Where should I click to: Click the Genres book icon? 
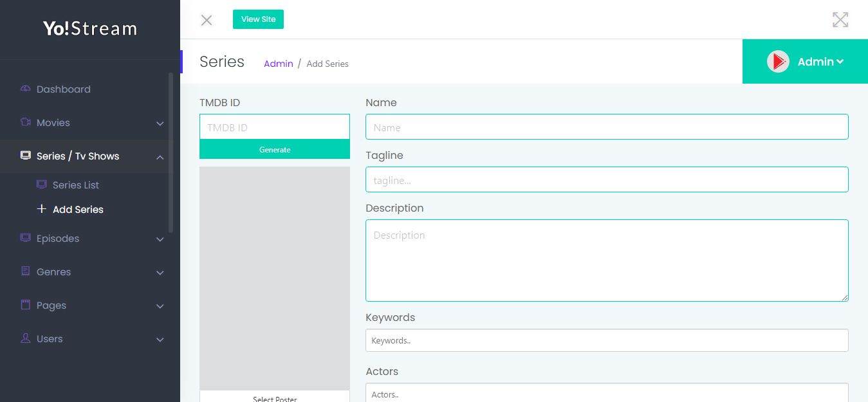26,271
